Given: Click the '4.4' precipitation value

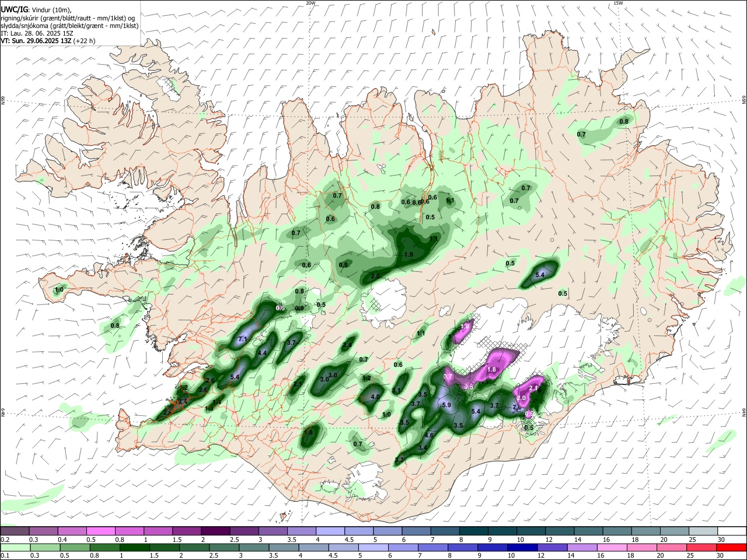Looking at the screenshot, I should click(x=262, y=353).
